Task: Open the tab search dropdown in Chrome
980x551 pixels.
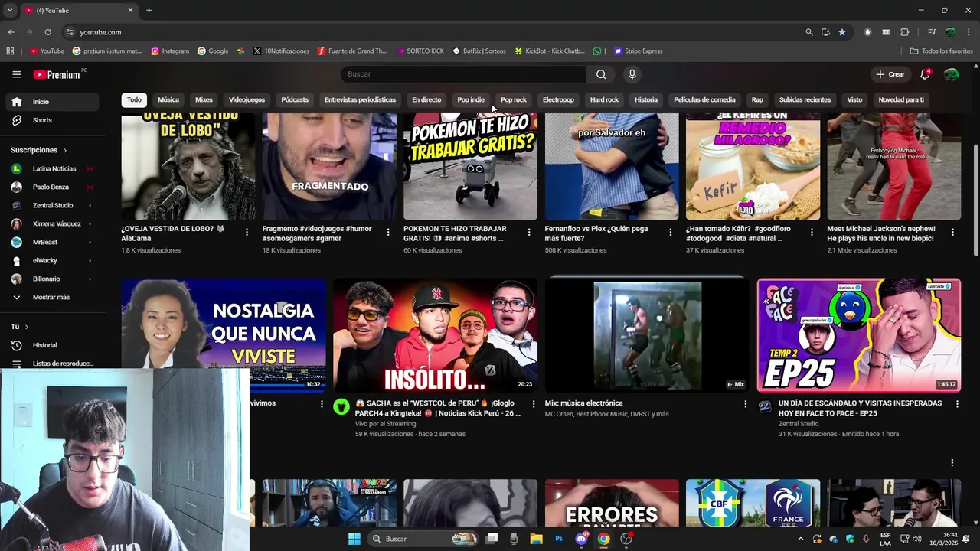Action: 10,10
